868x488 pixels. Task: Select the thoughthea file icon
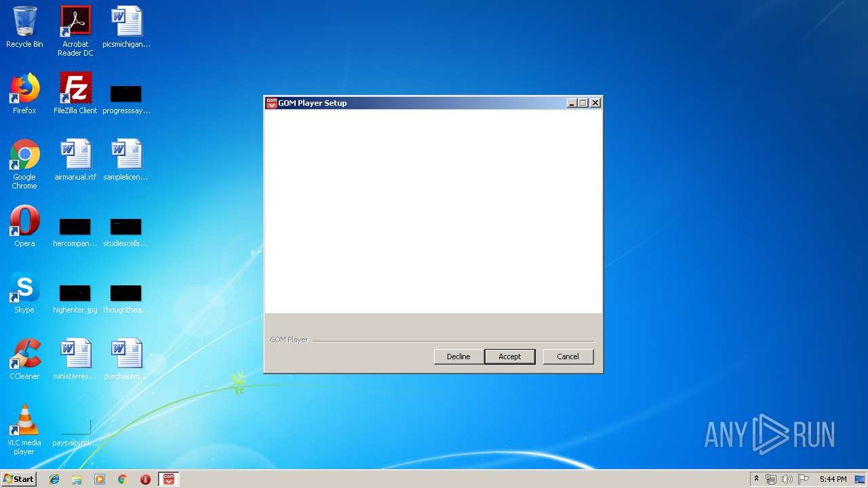click(126, 299)
